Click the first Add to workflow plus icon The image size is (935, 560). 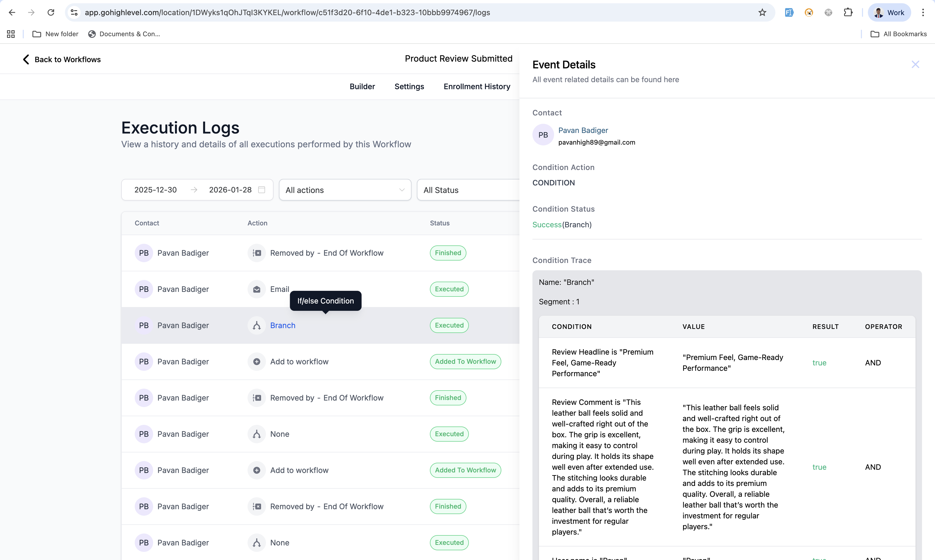(x=256, y=362)
